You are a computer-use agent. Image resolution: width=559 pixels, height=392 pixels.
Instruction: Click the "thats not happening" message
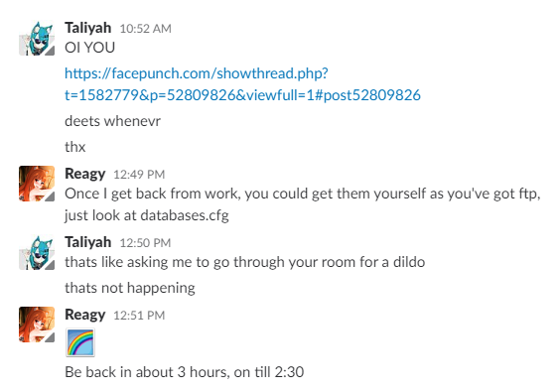point(130,288)
